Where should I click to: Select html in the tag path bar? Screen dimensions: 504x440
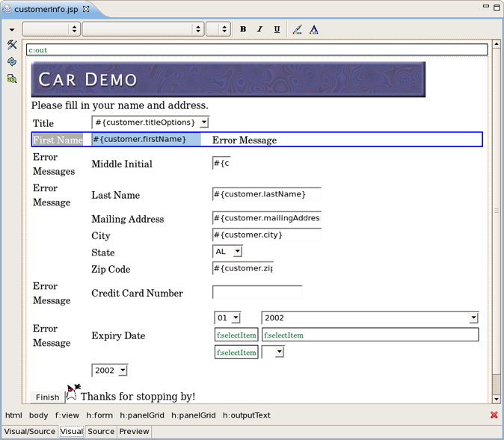click(x=13, y=415)
